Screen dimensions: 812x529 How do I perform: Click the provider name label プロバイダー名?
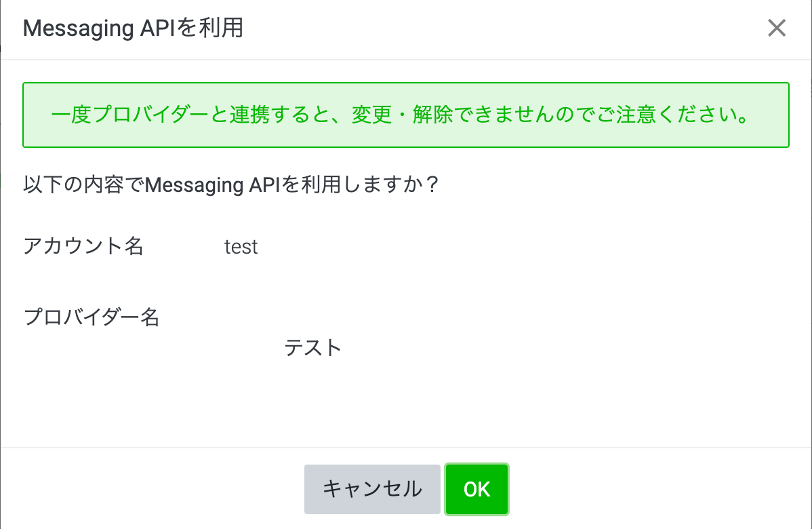92,317
